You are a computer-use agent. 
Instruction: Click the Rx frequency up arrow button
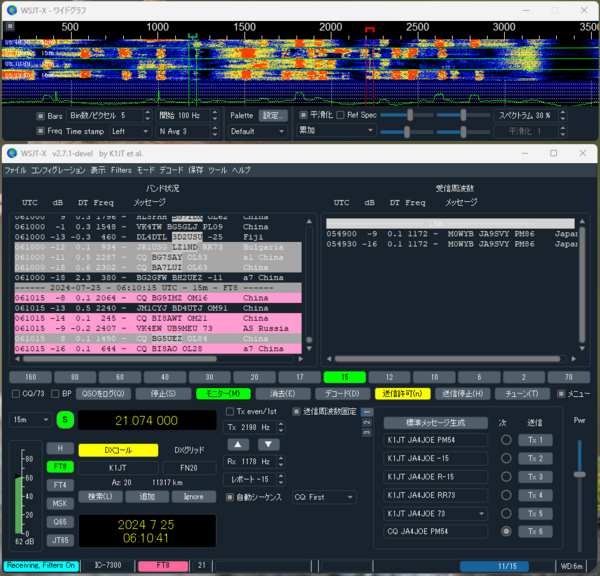236,444
